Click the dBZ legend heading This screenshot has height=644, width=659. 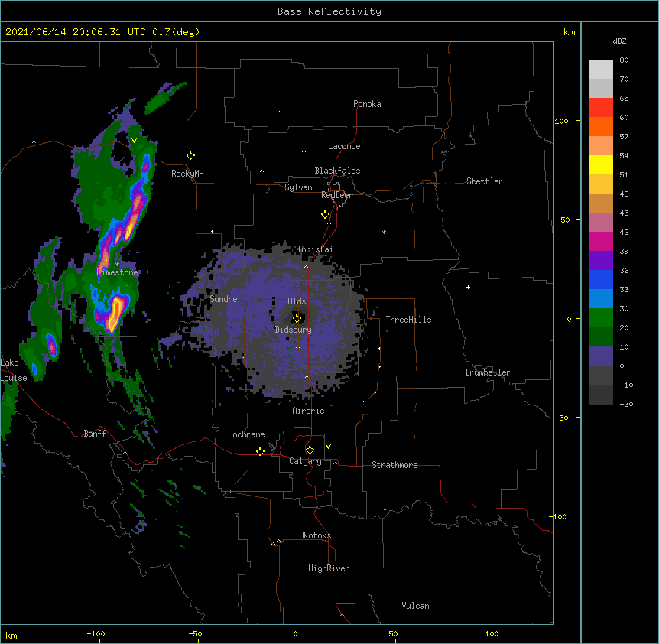coord(619,41)
